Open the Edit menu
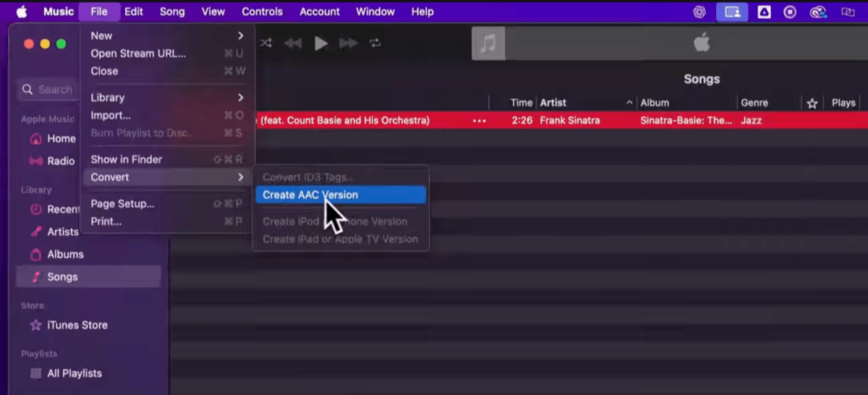This screenshot has width=868, height=395. coord(133,12)
